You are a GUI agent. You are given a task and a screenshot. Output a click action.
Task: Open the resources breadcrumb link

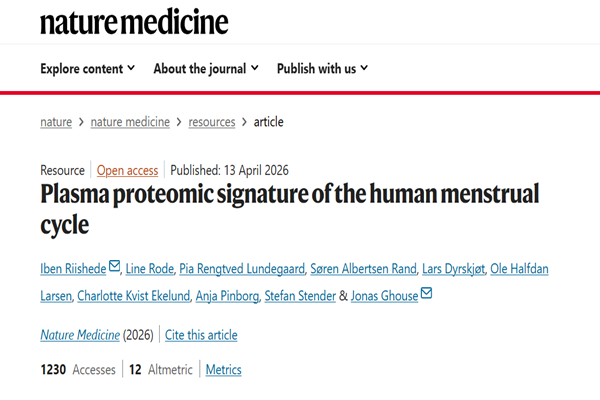(212, 122)
